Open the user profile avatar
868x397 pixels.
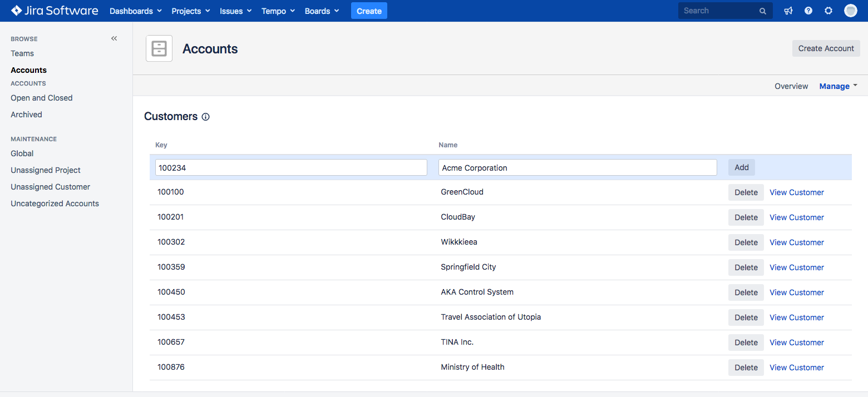[x=850, y=11]
